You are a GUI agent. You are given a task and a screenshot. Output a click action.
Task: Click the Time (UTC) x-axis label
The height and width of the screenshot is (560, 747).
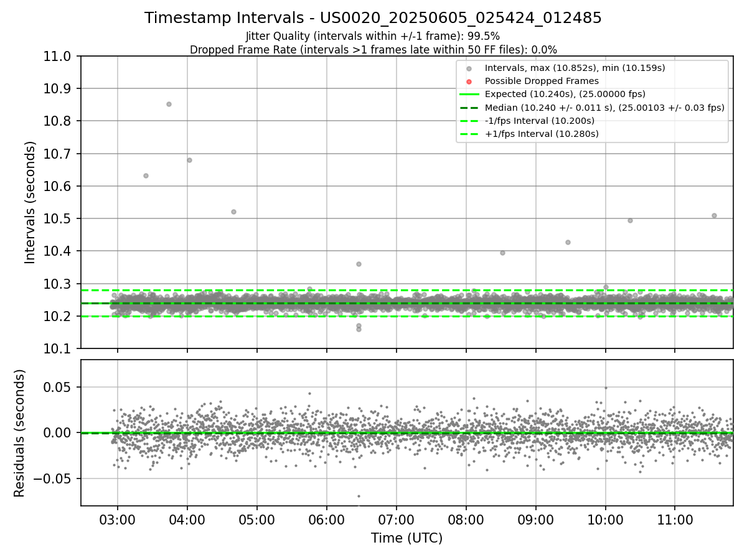(x=406, y=538)
